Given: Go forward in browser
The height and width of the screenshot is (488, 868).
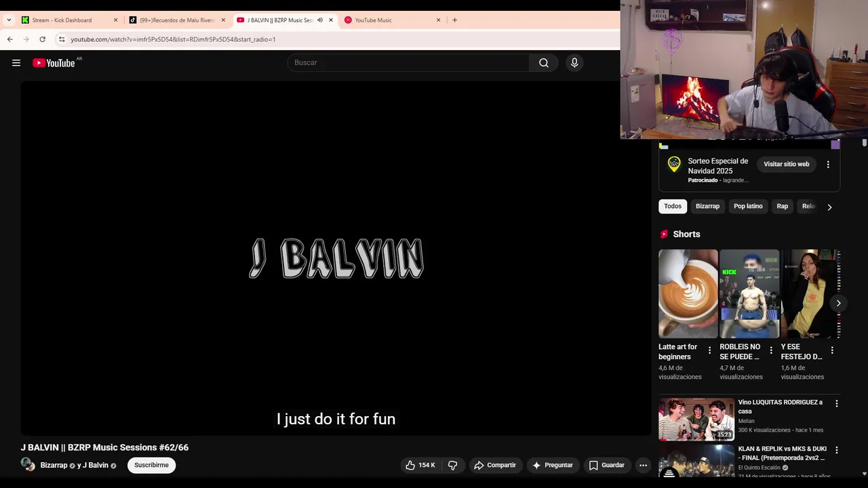Looking at the screenshot, I should [x=26, y=39].
